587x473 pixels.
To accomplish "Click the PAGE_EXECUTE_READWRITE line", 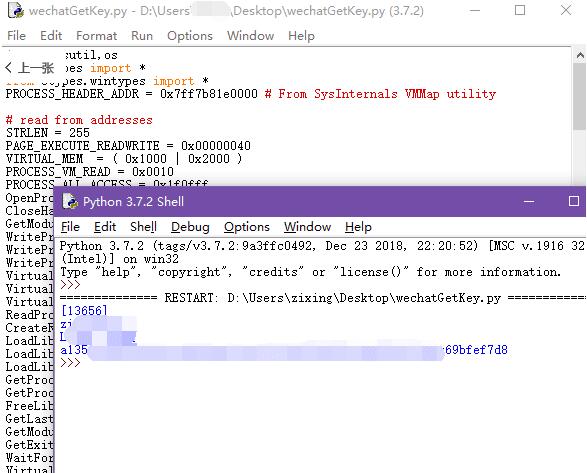I will (128, 146).
